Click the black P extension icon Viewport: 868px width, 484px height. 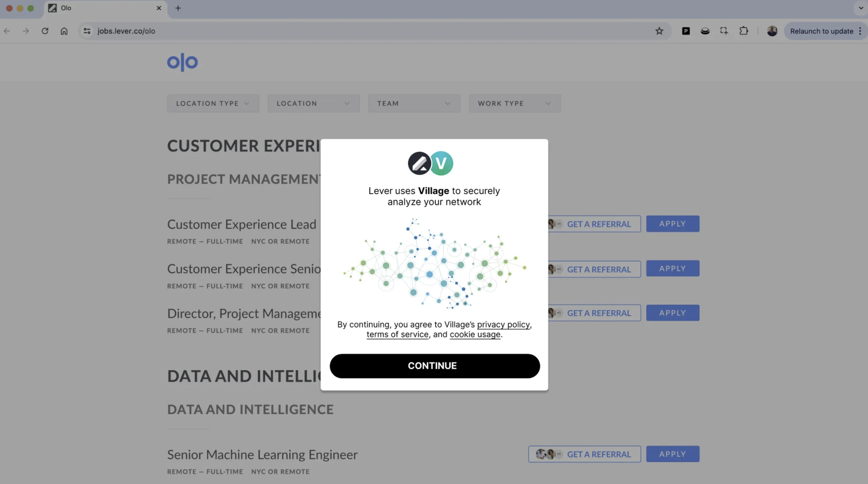686,31
